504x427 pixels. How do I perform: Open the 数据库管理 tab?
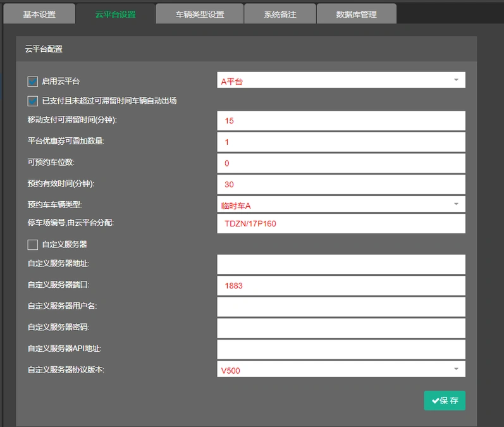click(x=357, y=14)
